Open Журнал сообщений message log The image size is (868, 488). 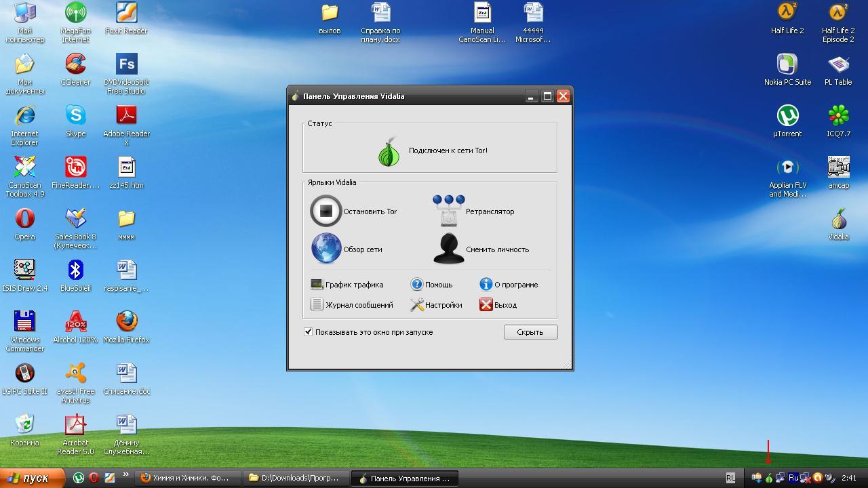(352, 305)
